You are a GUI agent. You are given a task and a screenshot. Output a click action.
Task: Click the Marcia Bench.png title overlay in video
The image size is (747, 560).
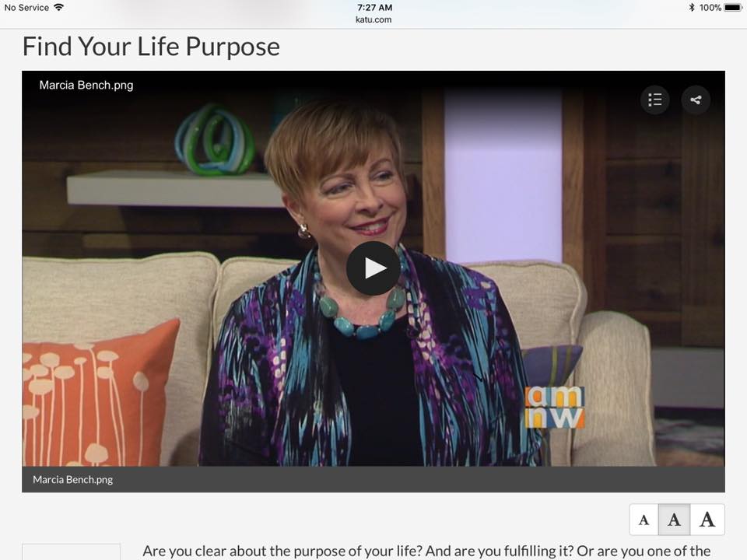pos(86,86)
